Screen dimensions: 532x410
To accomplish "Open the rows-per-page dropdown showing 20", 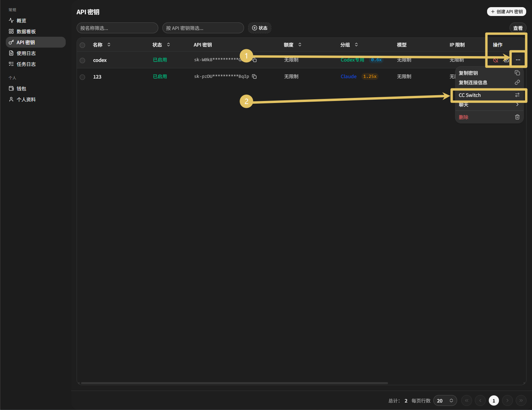I will pyautogui.click(x=445, y=400).
